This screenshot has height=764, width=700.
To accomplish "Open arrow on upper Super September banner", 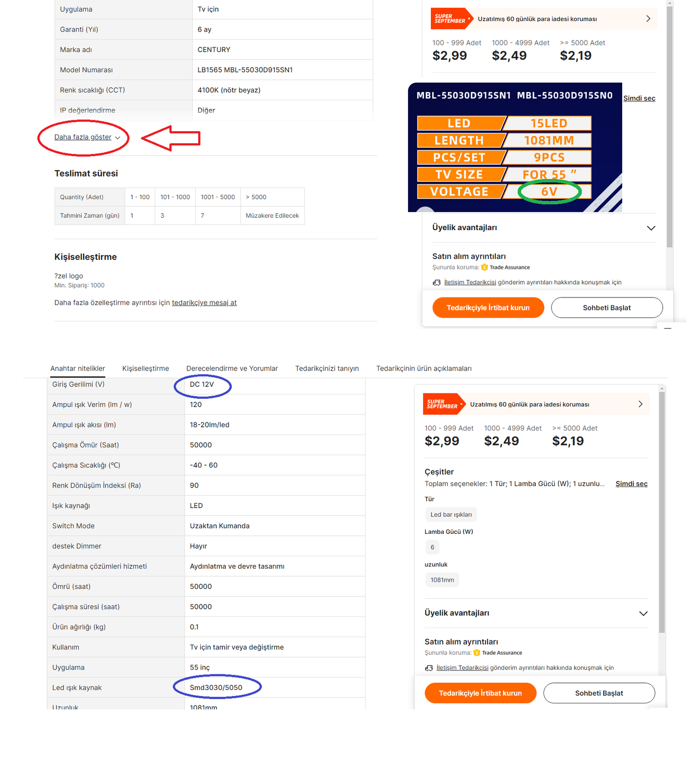I will (648, 19).
